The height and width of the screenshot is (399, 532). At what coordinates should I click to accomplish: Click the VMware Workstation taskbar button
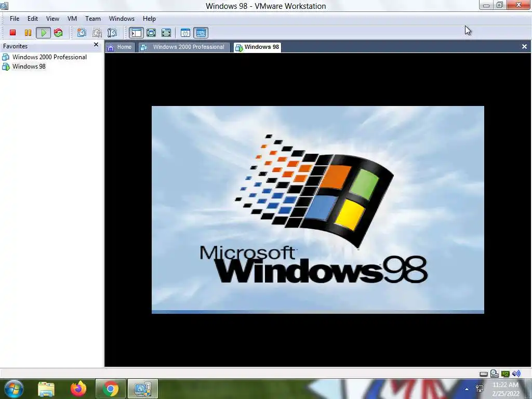[143, 389]
